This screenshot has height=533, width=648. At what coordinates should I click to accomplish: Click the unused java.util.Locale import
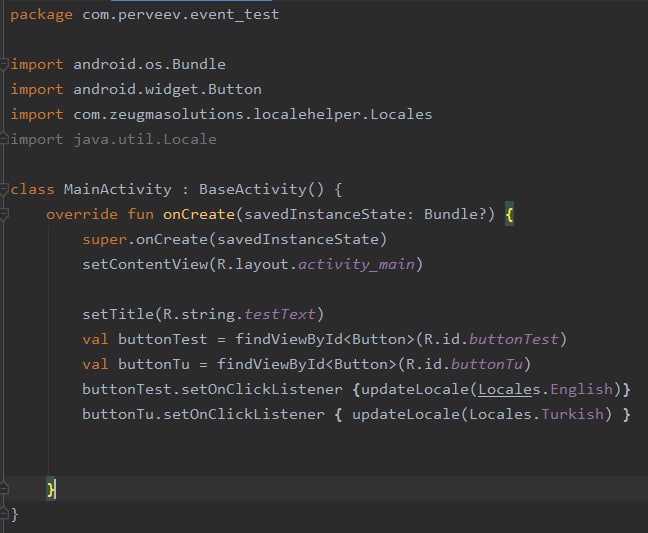coord(113,140)
